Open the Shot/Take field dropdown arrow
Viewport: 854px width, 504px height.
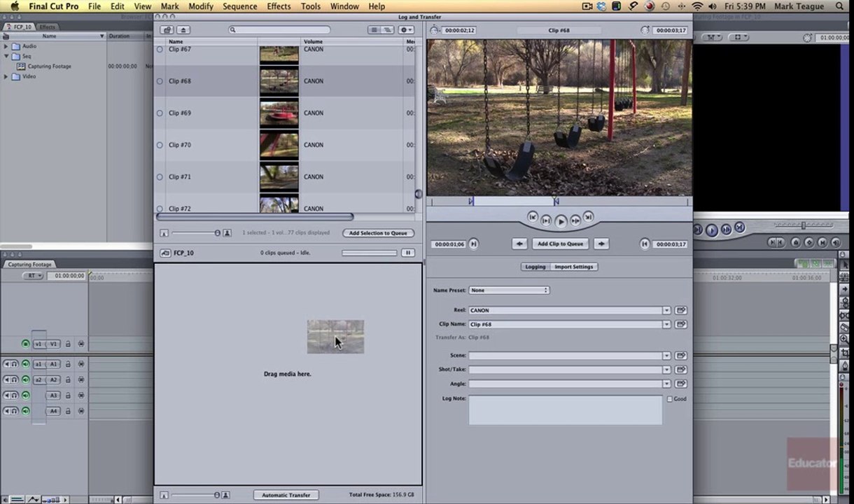tap(666, 370)
